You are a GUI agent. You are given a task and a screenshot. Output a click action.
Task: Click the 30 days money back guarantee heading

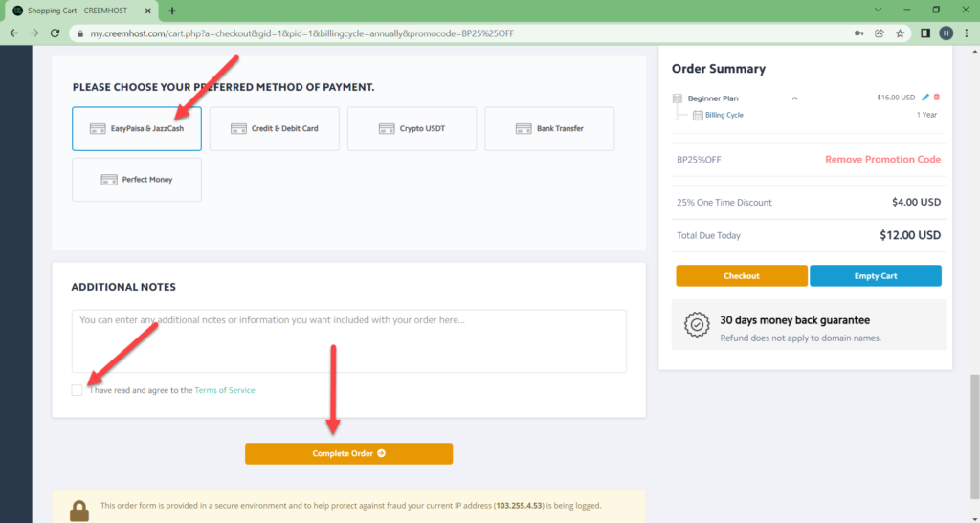pos(795,320)
